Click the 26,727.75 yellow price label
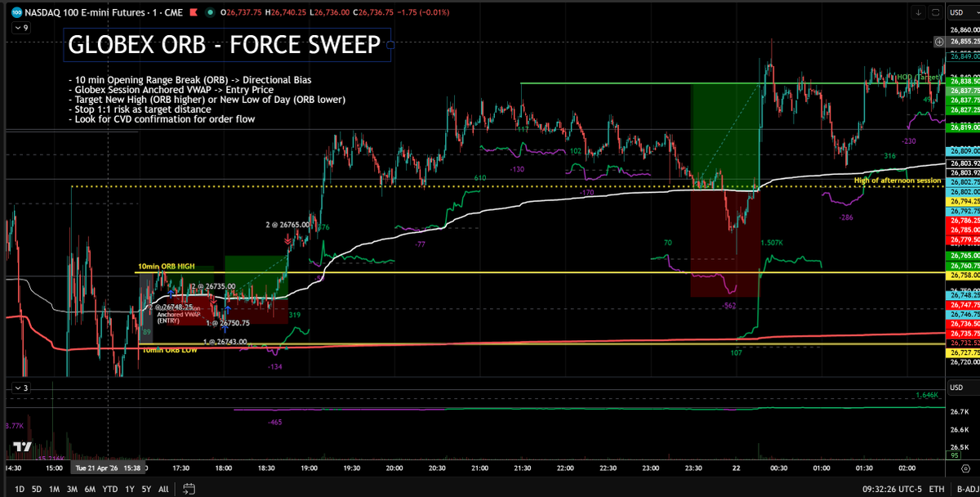Screen dimensions: 980x497 pyautogui.click(x=964, y=352)
